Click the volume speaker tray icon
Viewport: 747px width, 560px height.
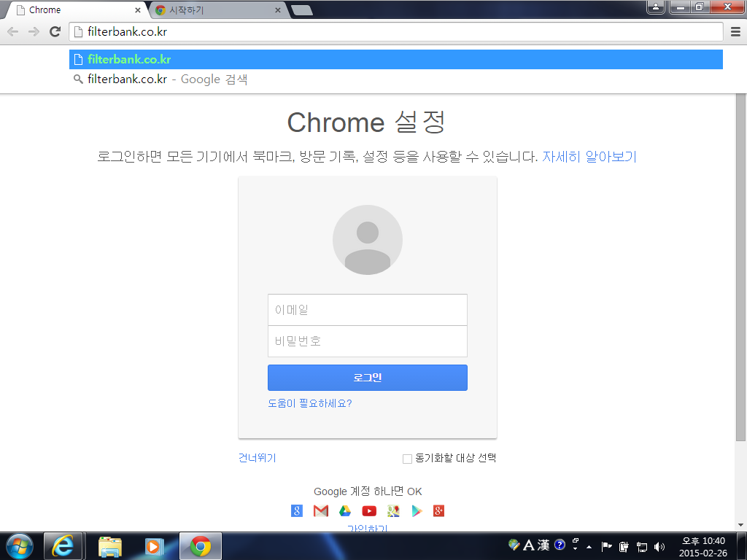[x=659, y=547]
